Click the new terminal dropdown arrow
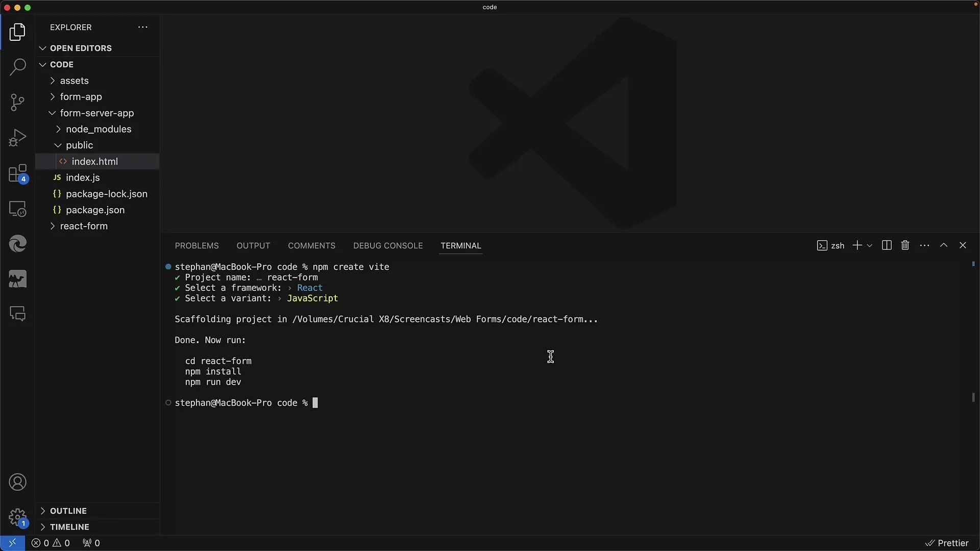This screenshot has width=980, height=551. pos(869,245)
